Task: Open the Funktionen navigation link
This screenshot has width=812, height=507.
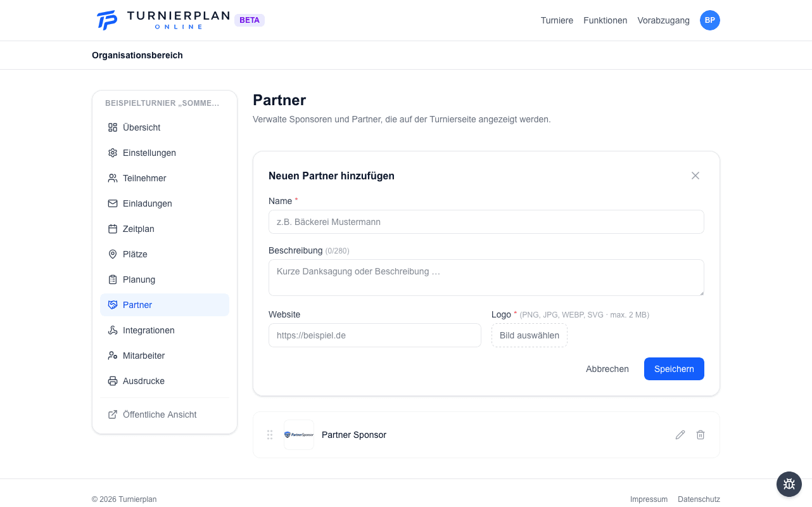Action: [606, 20]
